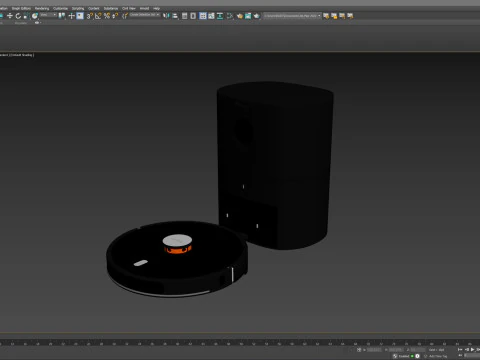The width and height of the screenshot is (480, 360).
Task: Open the project path dropdown in toolbar
Action: [292, 16]
